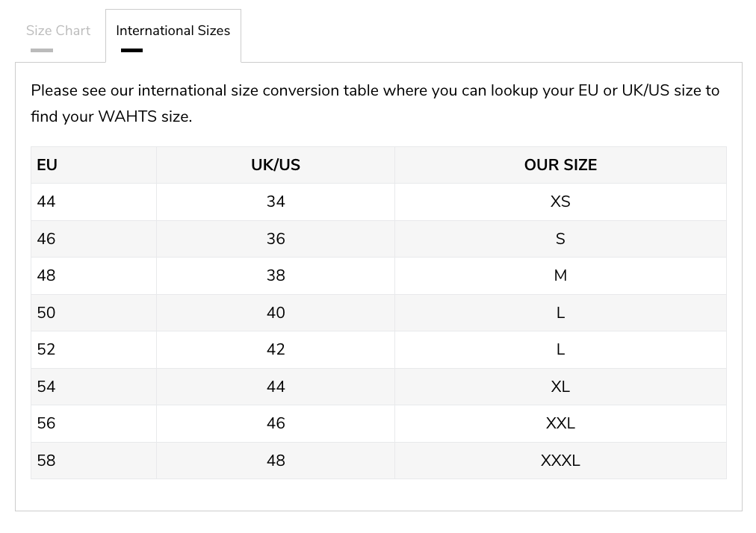The height and width of the screenshot is (533, 756).
Task: Select the EU 46 row cell
Action: [46, 239]
